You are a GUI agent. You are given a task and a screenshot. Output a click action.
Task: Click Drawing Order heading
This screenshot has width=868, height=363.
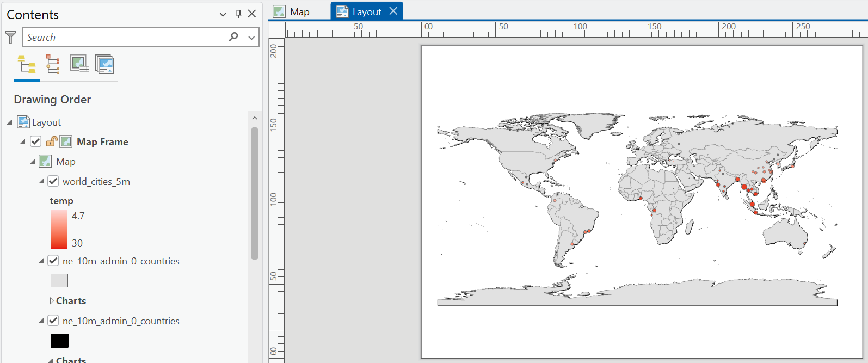pos(52,100)
